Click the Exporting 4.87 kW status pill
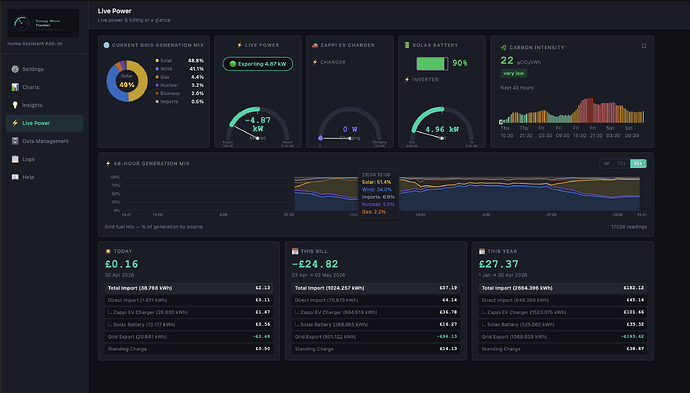 tap(258, 64)
